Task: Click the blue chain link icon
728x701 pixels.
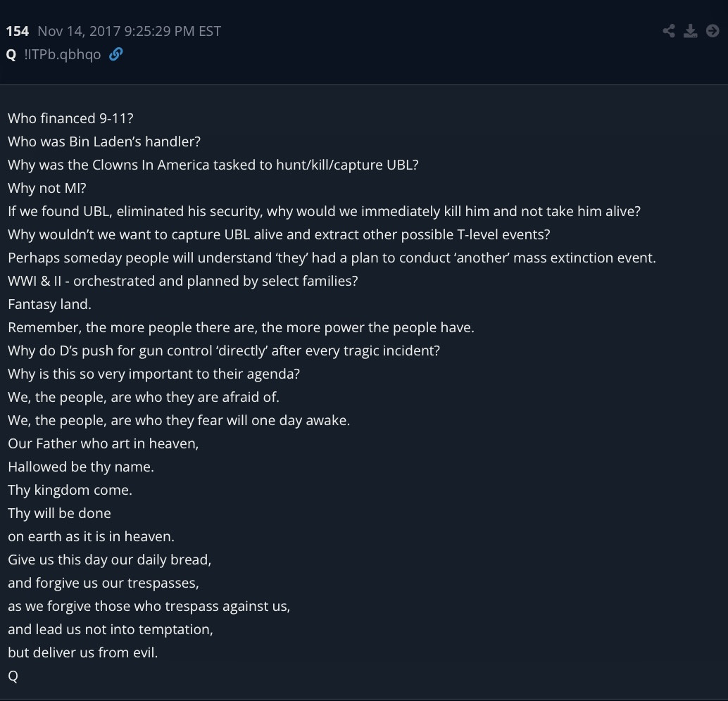Action: 116,54
